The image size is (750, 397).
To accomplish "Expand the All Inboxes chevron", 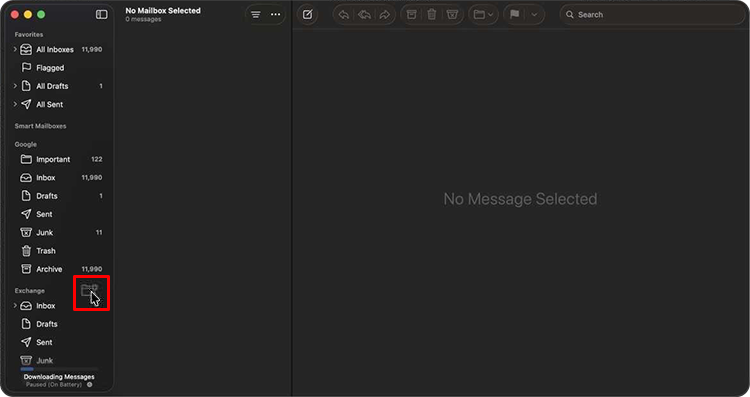I will pyautogui.click(x=15, y=49).
